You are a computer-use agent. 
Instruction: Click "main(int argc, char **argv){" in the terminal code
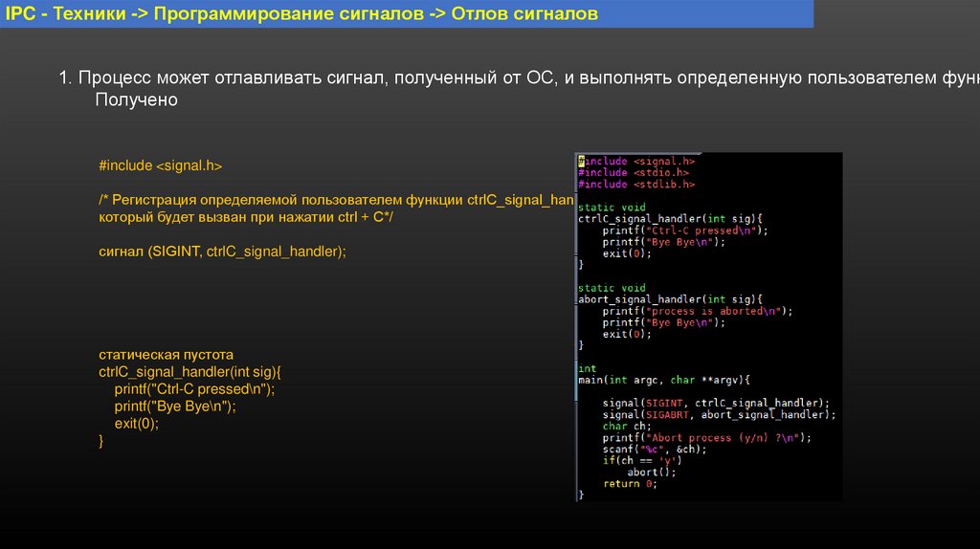pyautogui.click(x=664, y=380)
